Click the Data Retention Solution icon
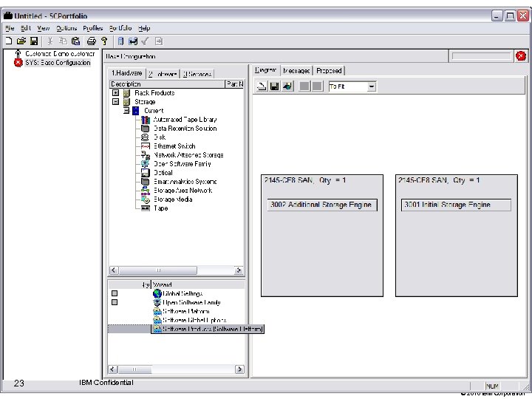 (x=146, y=129)
